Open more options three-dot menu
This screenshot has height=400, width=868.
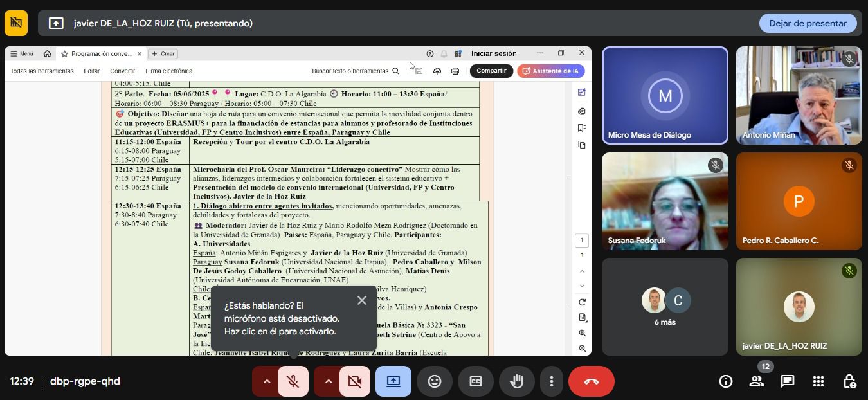pos(551,381)
